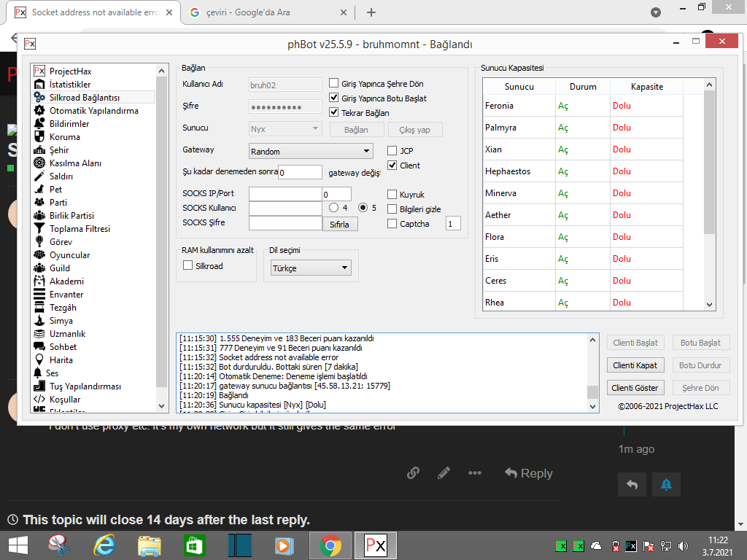This screenshot has height=560, width=747.
Task: Uncheck the Tekrar Bağlan checkbox
Action: tap(334, 113)
